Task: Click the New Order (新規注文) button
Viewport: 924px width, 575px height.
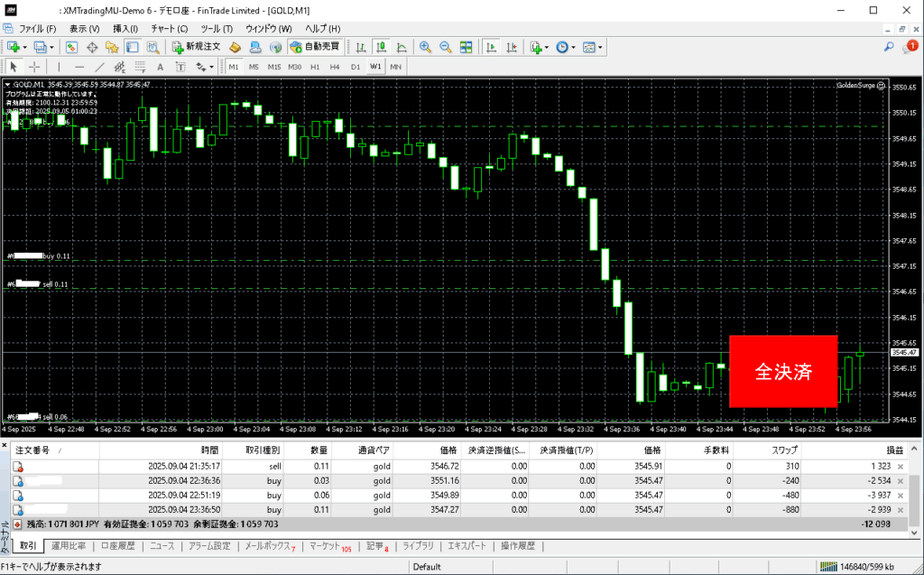Action: point(196,47)
